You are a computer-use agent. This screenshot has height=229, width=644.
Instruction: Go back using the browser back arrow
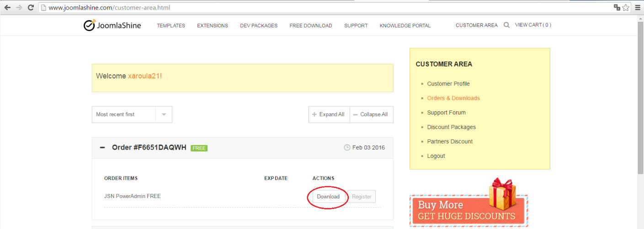(7, 8)
